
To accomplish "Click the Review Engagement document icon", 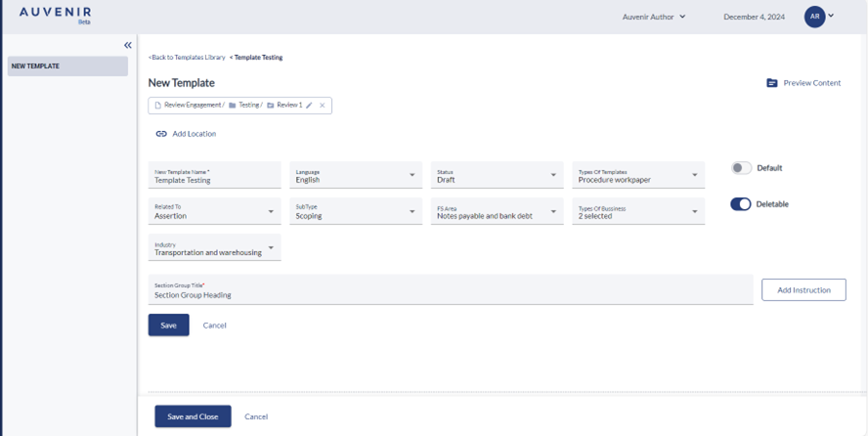I will [158, 106].
